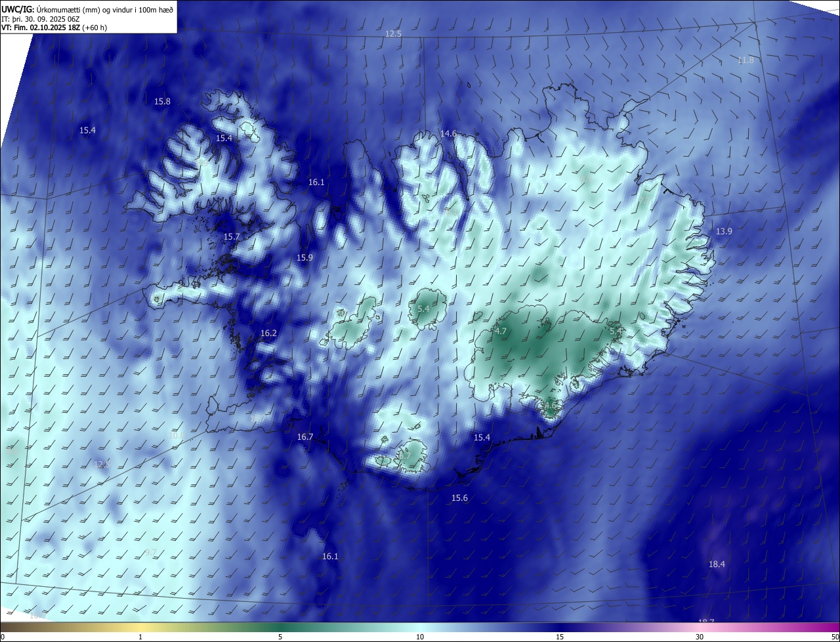Image resolution: width=840 pixels, height=642 pixels.
Task: Click the '0' tick on the colour scale
Action: 3,637
